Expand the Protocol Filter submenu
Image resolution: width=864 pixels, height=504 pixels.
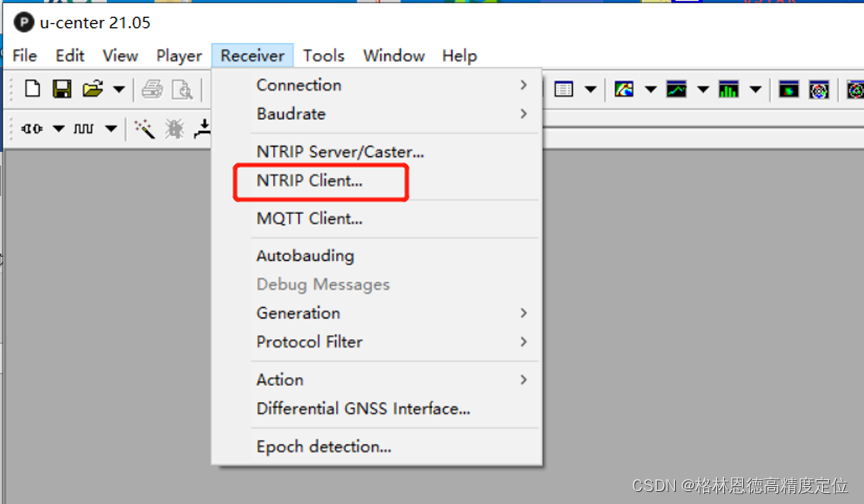pyautogui.click(x=377, y=342)
